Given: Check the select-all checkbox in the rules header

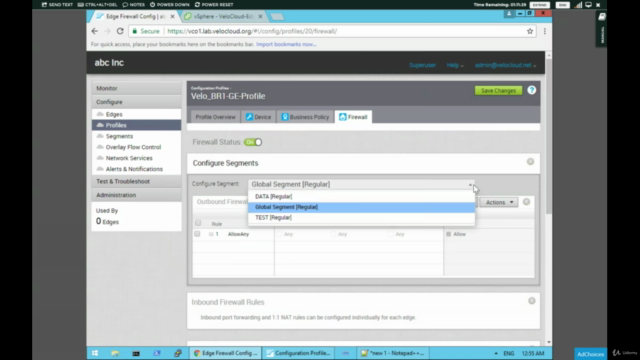Looking at the screenshot, I should tap(198, 223).
